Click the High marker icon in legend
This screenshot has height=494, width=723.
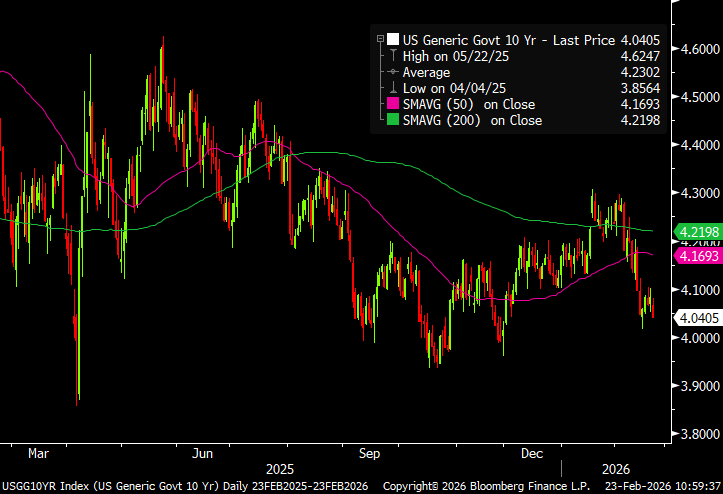pos(394,56)
